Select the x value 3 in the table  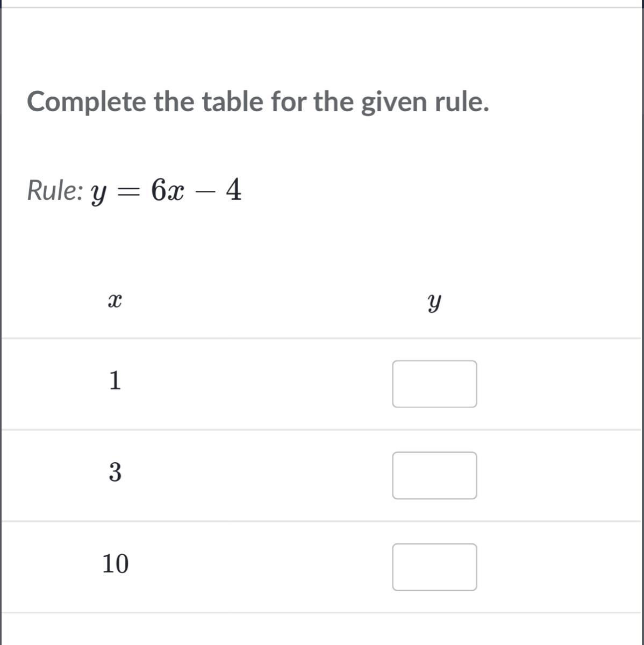pyautogui.click(x=115, y=472)
